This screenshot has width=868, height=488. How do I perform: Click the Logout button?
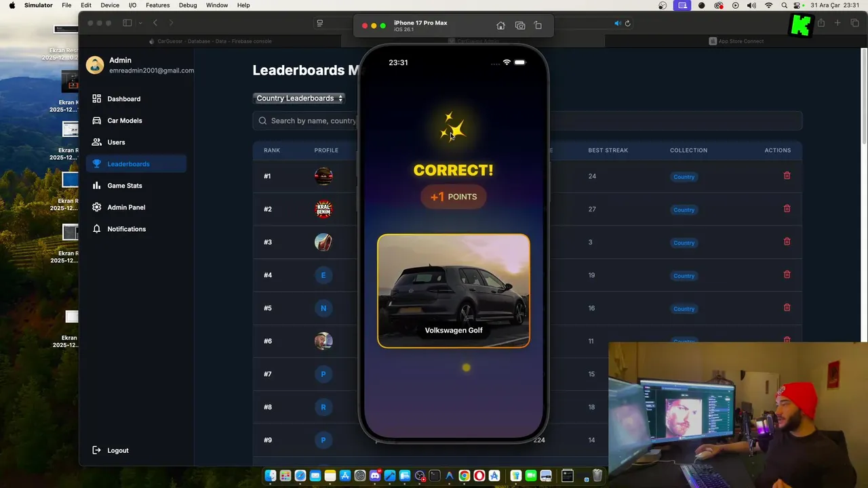coord(110,451)
